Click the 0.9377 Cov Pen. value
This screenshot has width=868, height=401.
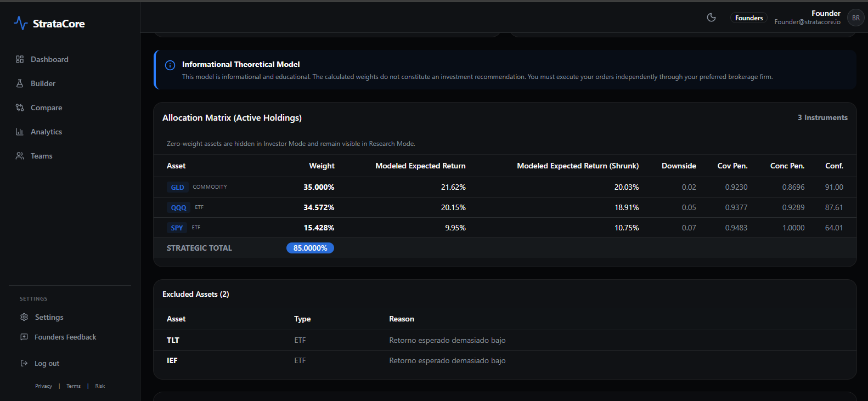tap(736, 207)
